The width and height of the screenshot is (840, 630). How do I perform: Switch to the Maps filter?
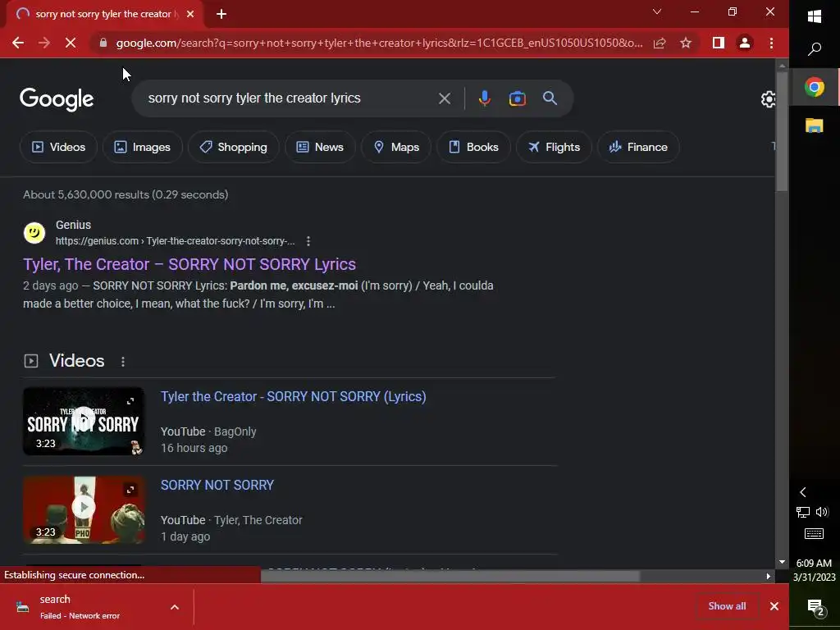[396, 147]
